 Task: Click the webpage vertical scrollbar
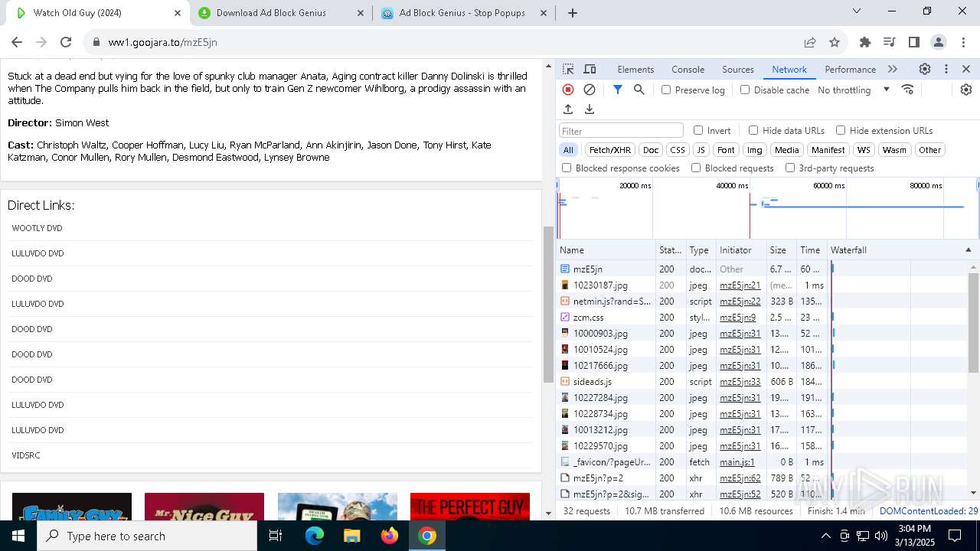click(x=548, y=305)
